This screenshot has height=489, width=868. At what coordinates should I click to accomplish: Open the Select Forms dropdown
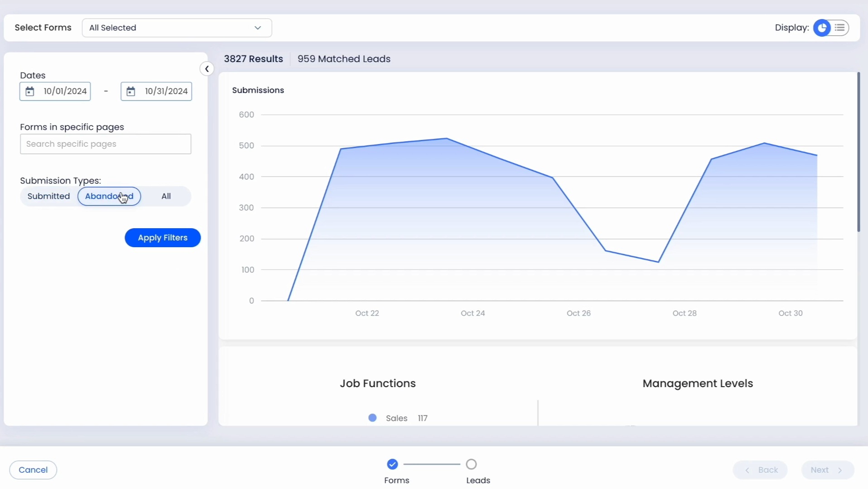tap(177, 28)
